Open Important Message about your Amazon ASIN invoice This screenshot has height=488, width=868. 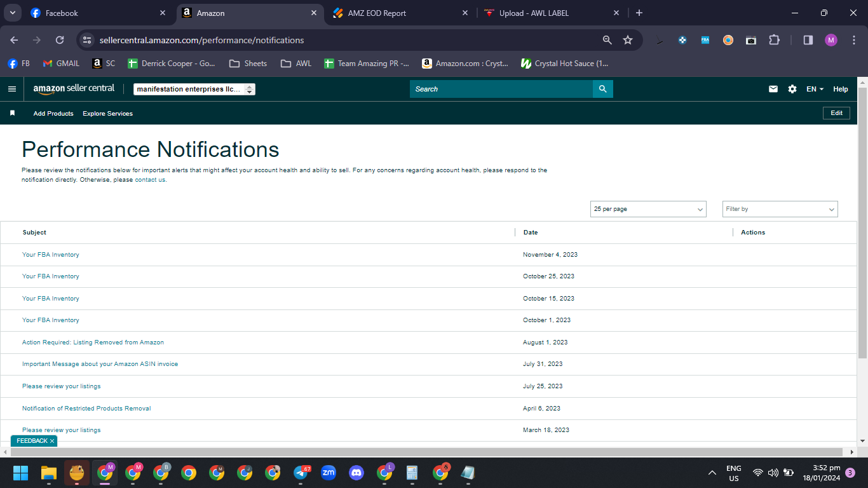click(100, 364)
